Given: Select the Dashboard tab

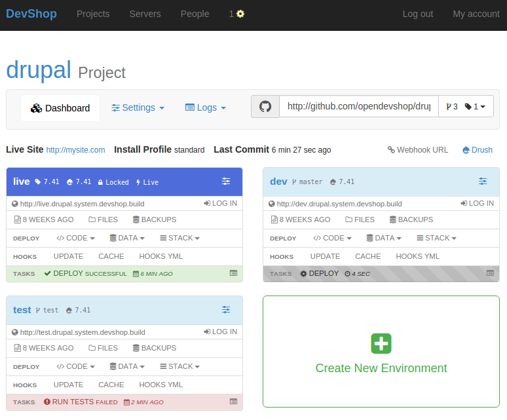Looking at the screenshot, I should click(60, 108).
